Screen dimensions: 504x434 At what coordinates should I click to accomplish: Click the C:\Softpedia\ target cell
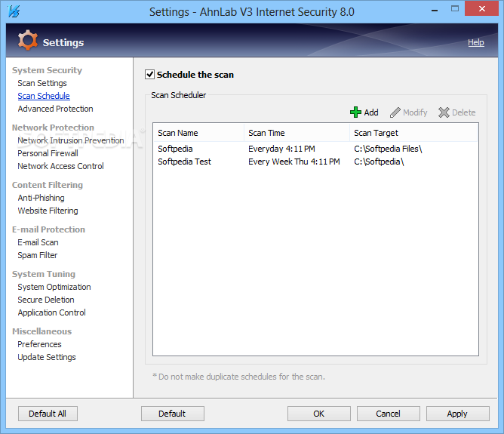click(x=379, y=162)
